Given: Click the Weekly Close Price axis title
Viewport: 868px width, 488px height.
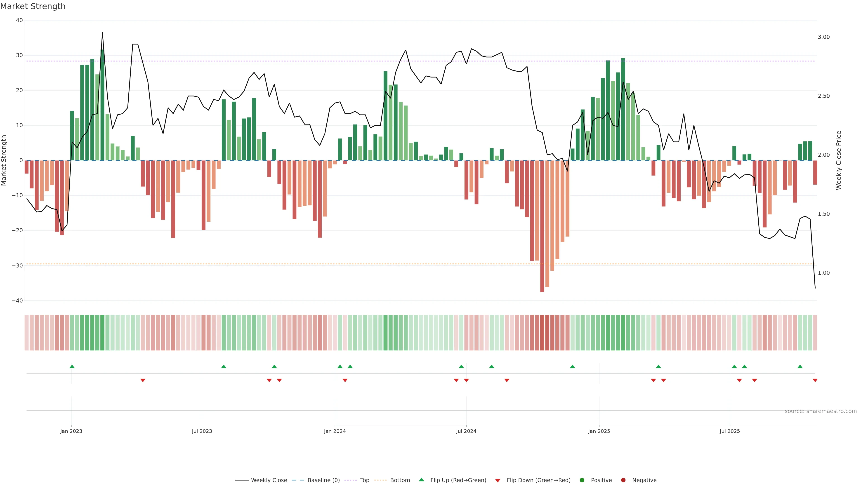Looking at the screenshot, I should pyautogui.click(x=839, y=160).
